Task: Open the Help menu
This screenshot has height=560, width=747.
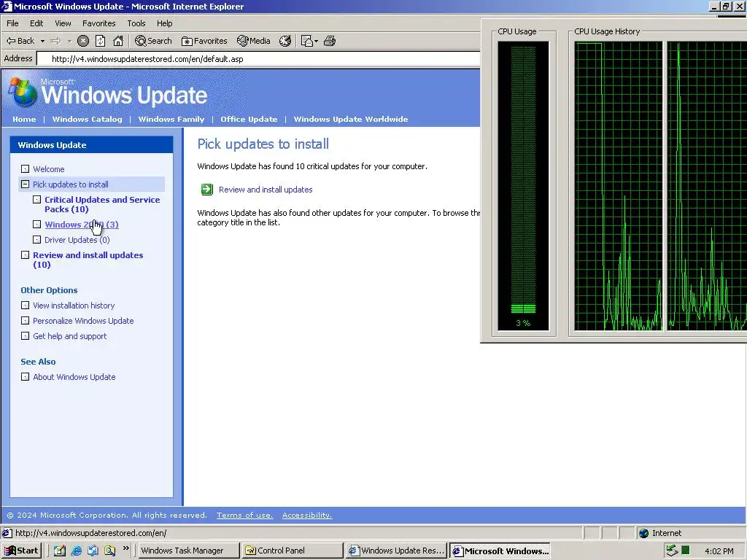Action: pos(164,23)
